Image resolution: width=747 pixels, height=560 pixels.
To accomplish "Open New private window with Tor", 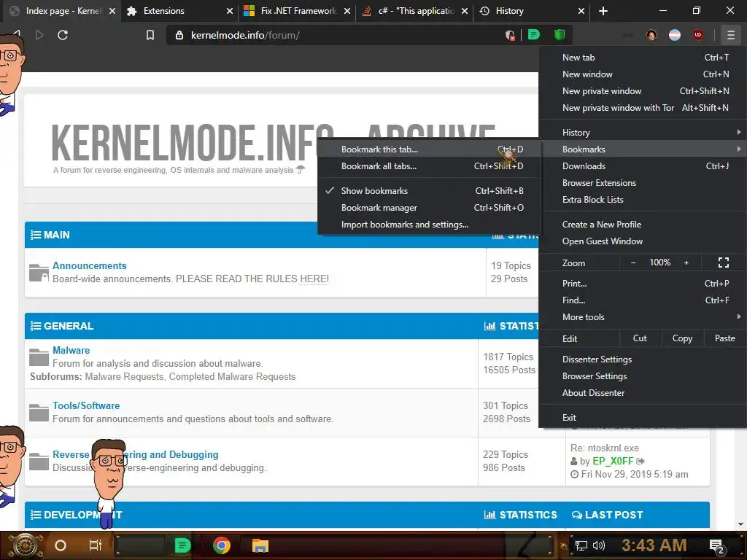I will click(643, 108).
